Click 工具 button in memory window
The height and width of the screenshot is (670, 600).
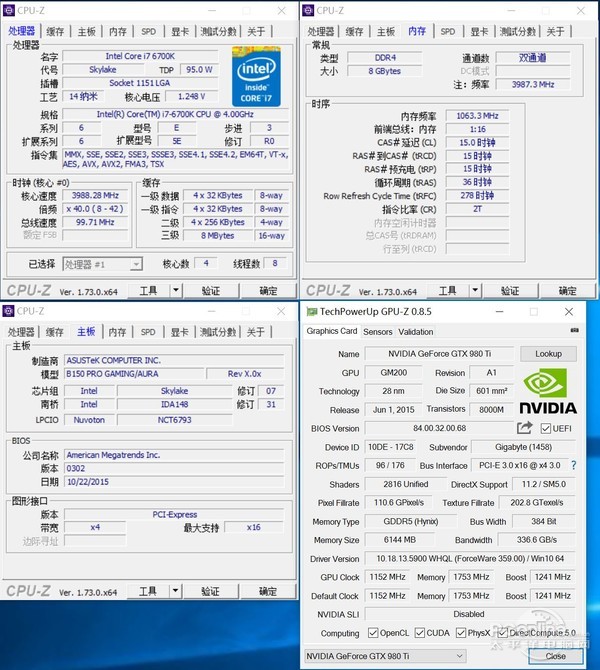click(447, 291)
